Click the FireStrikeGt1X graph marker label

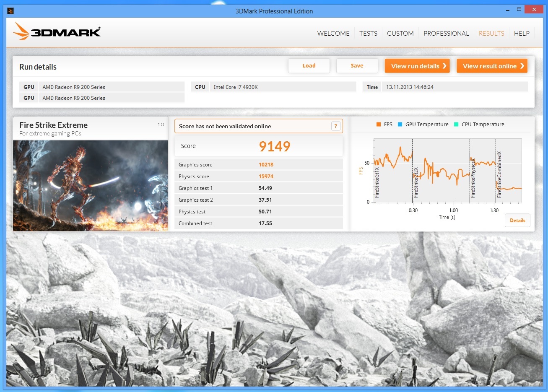click(377, 182)
